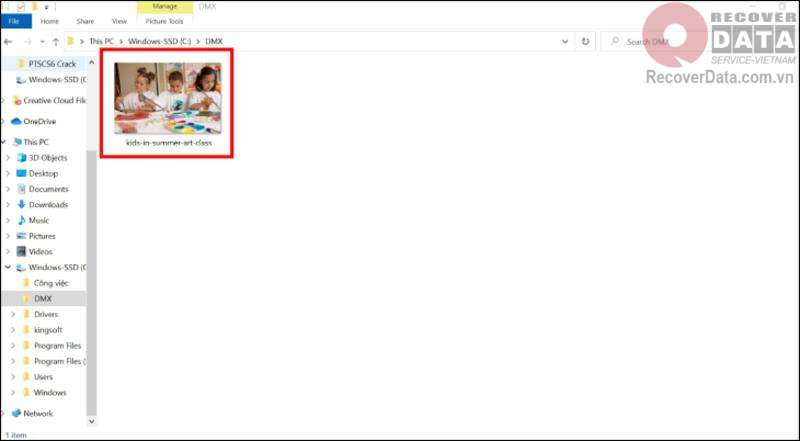Screen dimensions: 800x441
Task: Click the OneDrive cloud icon
Action: (x=16, y=121)
